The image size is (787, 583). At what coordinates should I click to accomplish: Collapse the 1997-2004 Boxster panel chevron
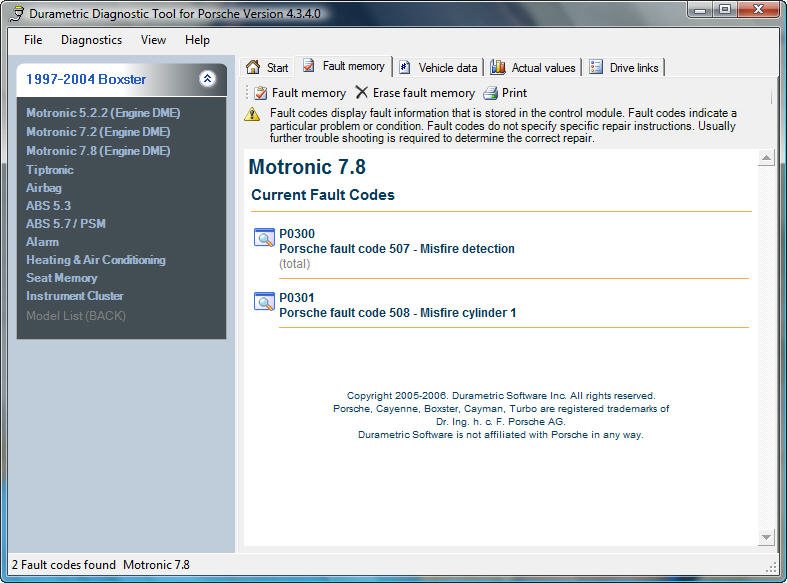(x=207, y=79)
